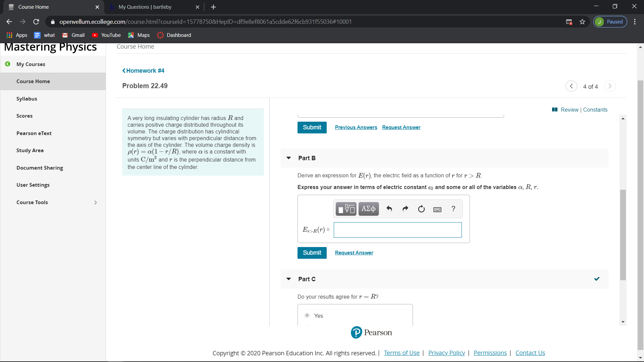Switch to Course Home browser tab
This screenshot has height=362, width=644.
click(x=54, y=7)
